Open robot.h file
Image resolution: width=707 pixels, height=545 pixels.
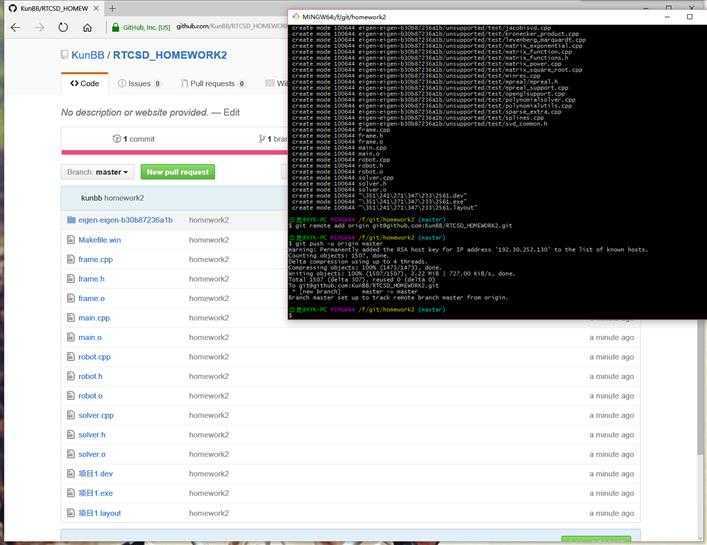pyautogui.click(x=90, y=376)
